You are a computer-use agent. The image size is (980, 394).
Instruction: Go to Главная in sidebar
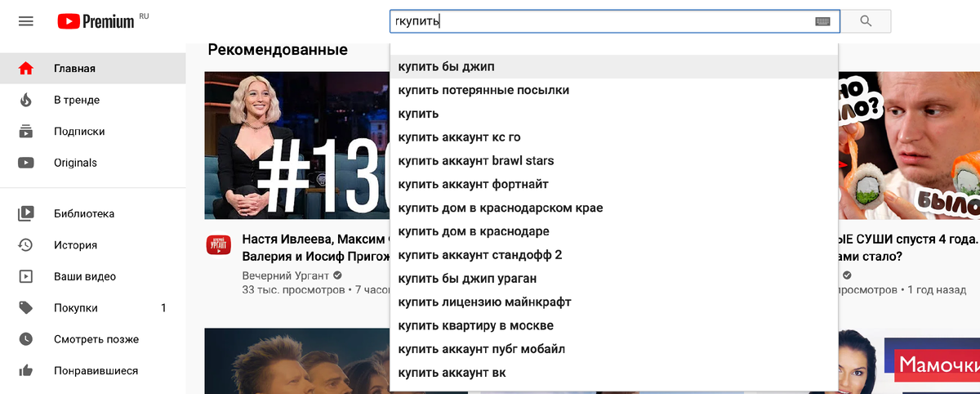tap(93, 69)
